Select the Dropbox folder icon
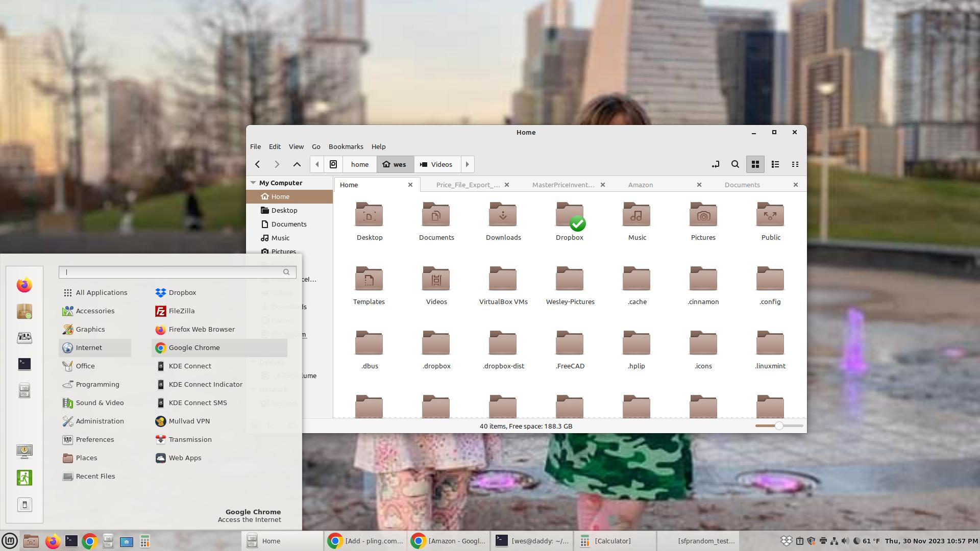This screenshot has height=551, width=980. click(570, 216)
